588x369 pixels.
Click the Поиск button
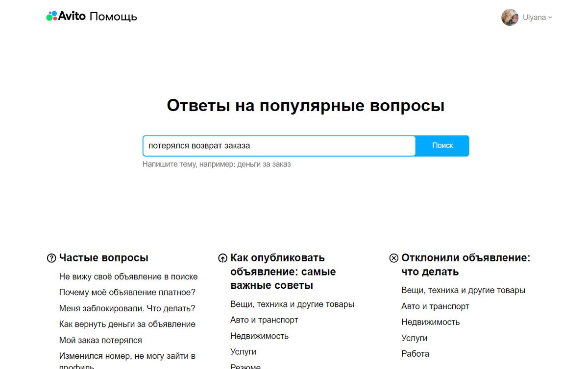click(442, 146)
